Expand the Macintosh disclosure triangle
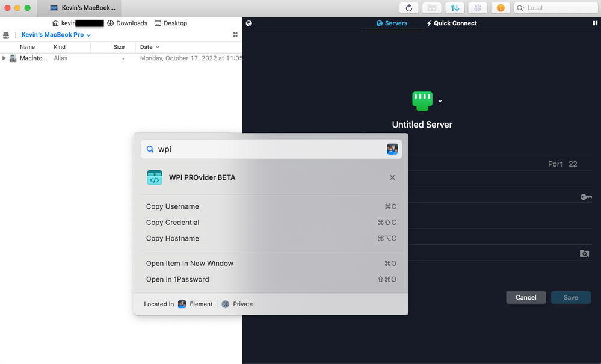The width and height of the screenshot is (601, 364). point(4,58)
